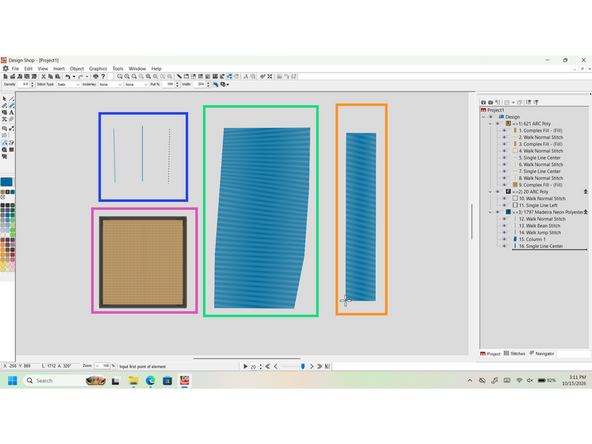Open the Stitch Type dropdown

coord(78,85)
